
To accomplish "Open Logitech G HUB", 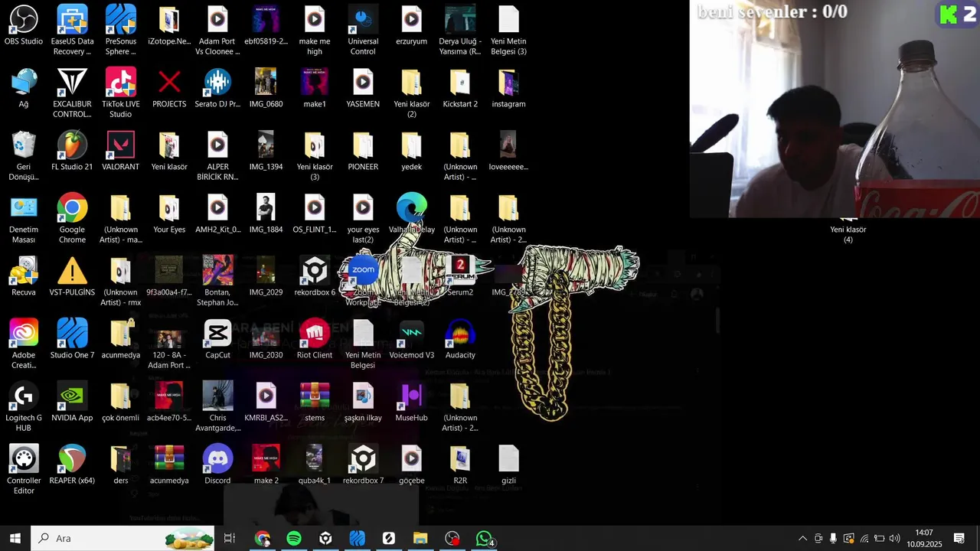I will coord(24,407).
